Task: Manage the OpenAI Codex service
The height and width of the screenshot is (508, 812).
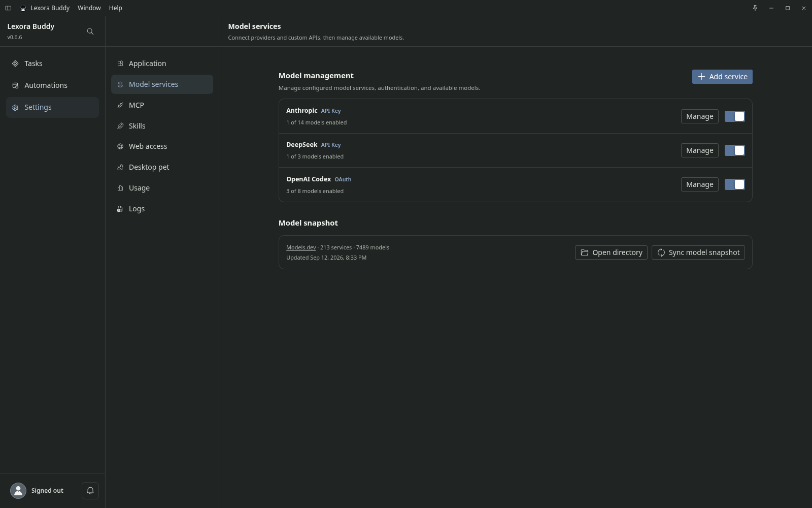Action: point(699,184)
